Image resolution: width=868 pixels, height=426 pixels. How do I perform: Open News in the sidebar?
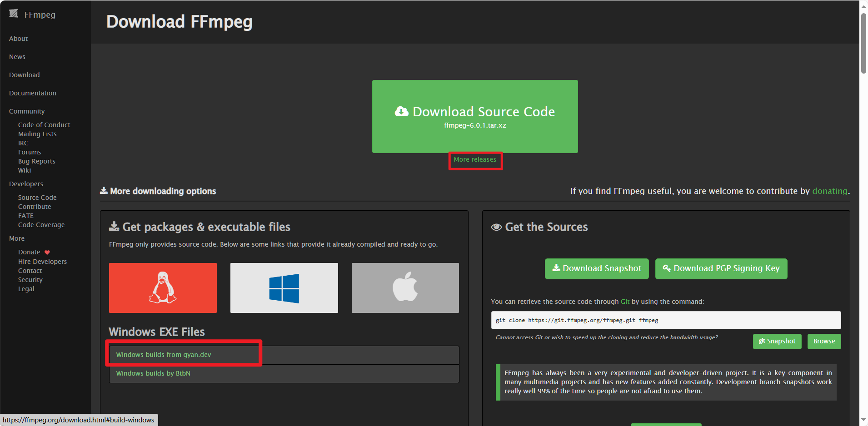[17, 57]
